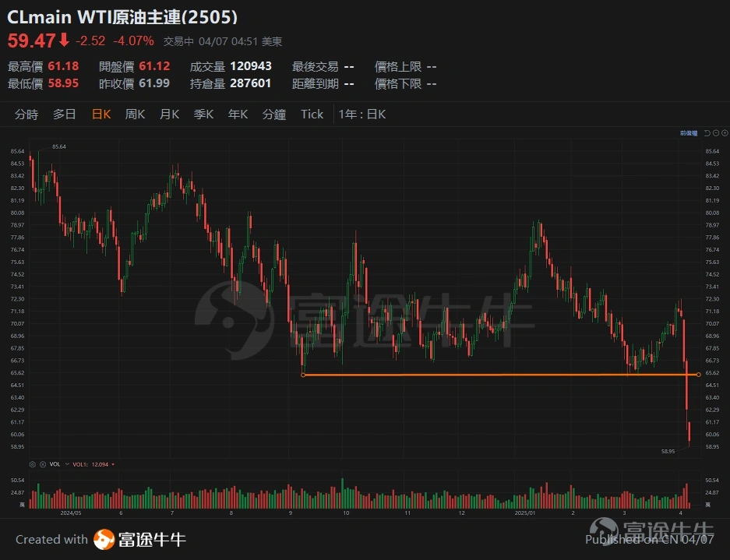Select the 月K monthly tab
The width and height of the screenshot is (730, 560).
point(170,114)
